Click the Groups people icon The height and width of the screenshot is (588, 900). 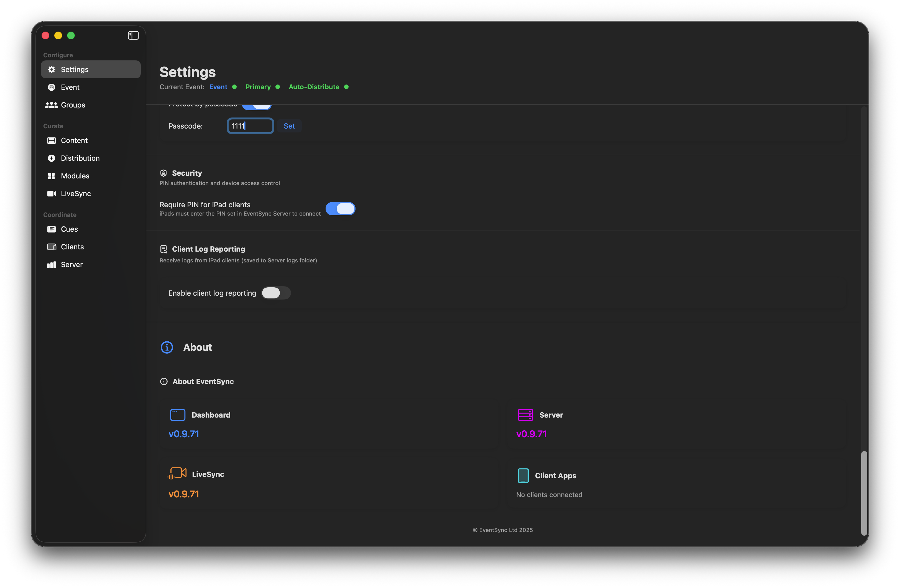52,105
